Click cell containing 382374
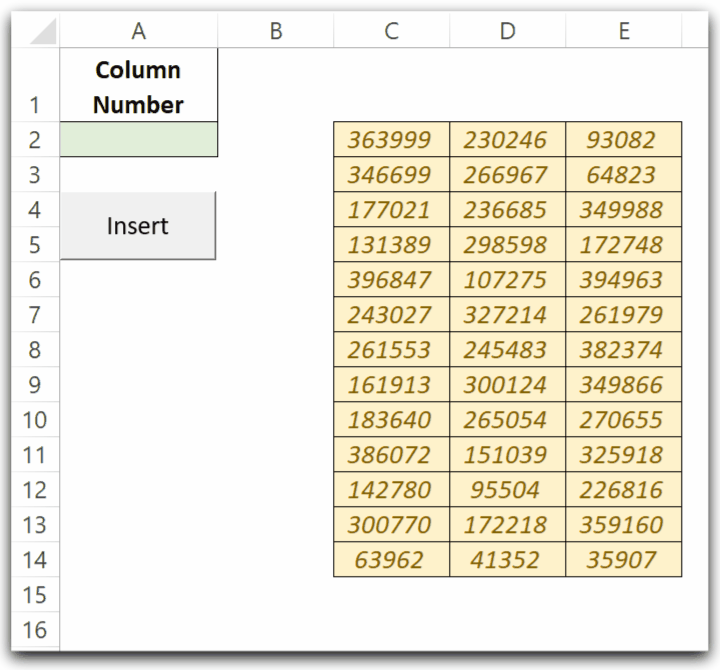720x670 pixels. point(624,349)
